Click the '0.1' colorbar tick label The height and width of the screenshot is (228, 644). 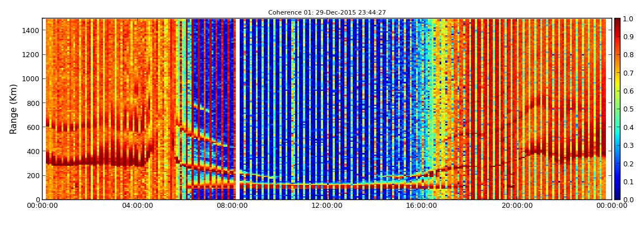pos(628,182)
